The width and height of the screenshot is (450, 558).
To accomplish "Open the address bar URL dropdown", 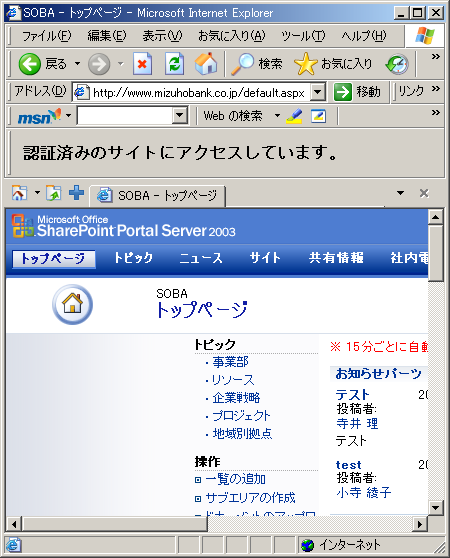I will [317, 93].
